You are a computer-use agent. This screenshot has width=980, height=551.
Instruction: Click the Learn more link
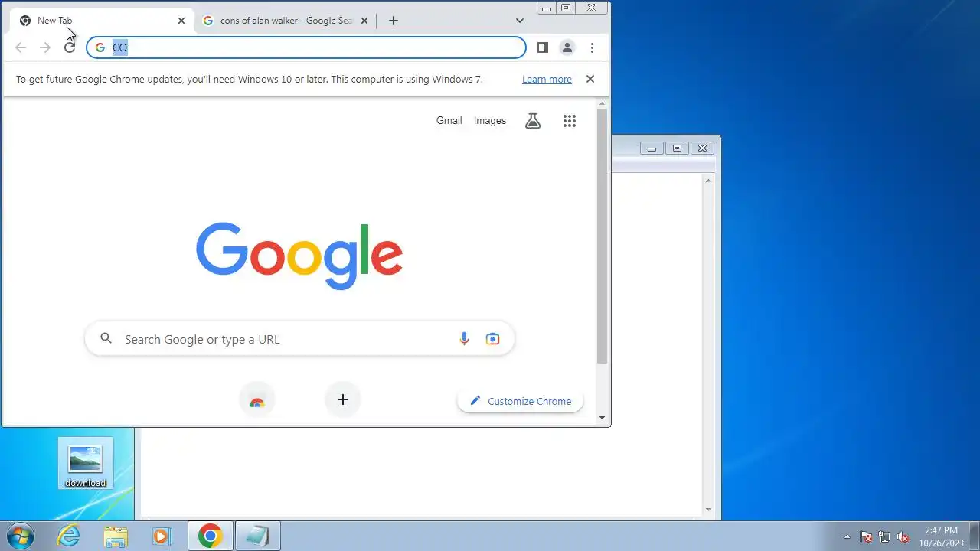pos(547,79)
